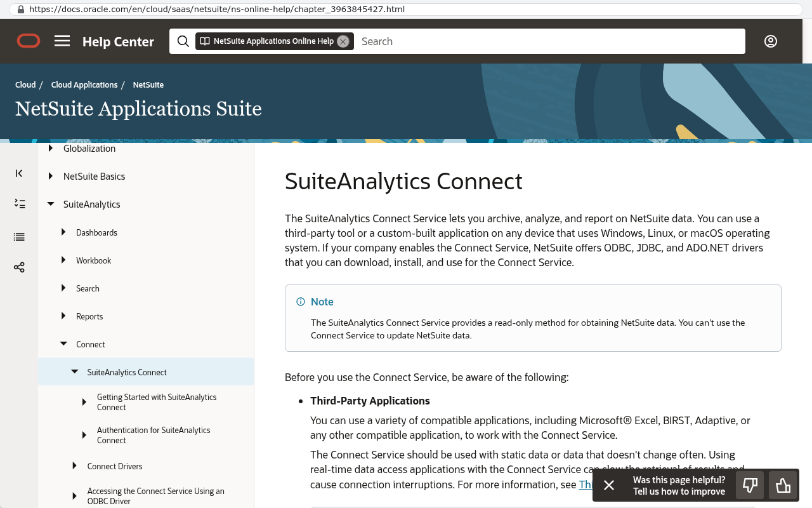Open the Cloud breadcrumb link
This screenshot has width=812, height=508.
click(x=25, y=84)
